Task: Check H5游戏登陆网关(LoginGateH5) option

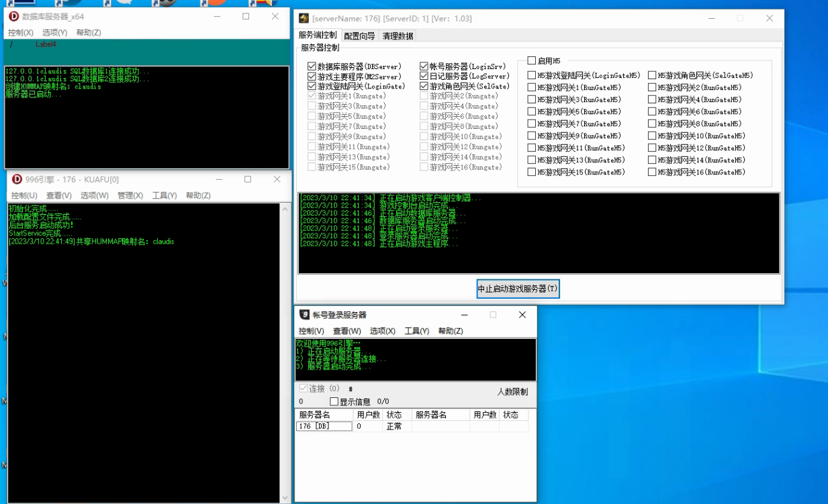Action: [532, 76]
